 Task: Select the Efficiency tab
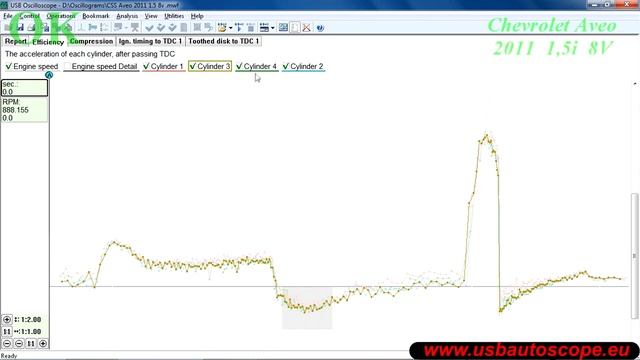[x=48, y=42]
